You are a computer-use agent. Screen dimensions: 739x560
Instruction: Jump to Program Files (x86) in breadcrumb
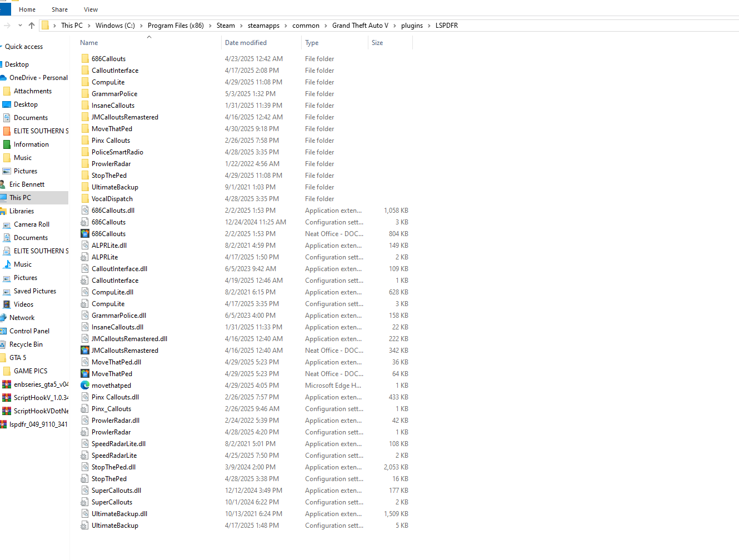point(176,26)
